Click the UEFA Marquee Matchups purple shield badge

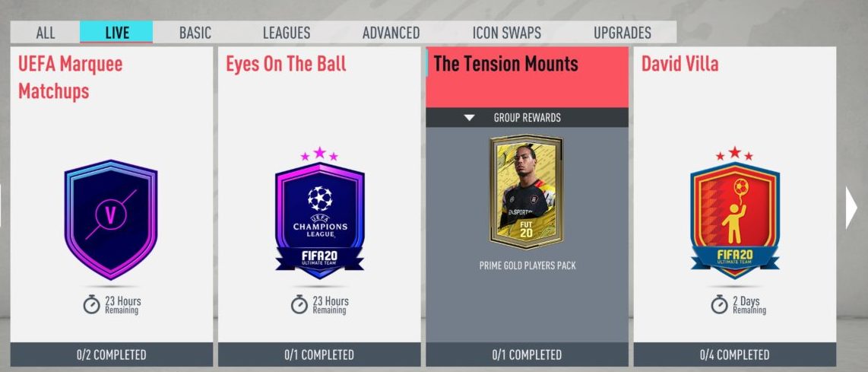111,220
